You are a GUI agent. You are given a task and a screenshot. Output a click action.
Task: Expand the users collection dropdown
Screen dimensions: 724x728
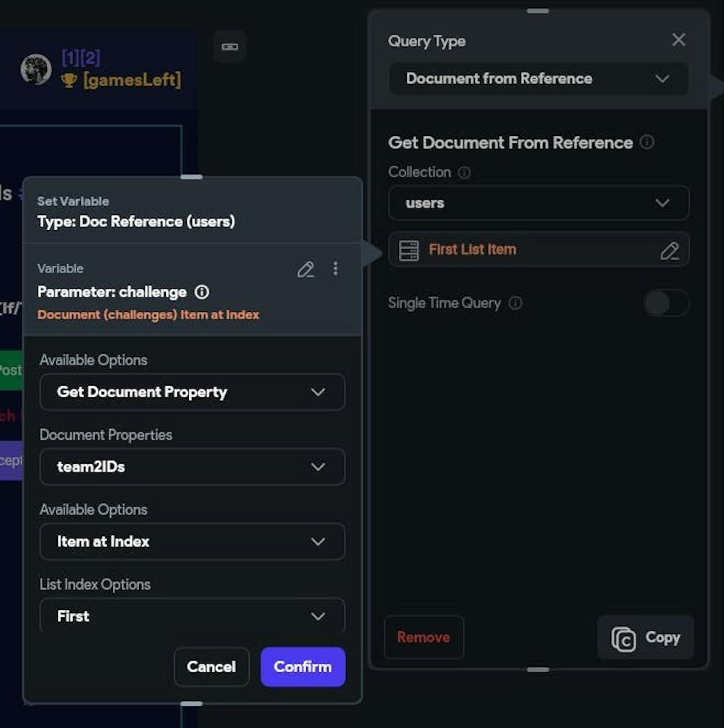click(539, 203)
